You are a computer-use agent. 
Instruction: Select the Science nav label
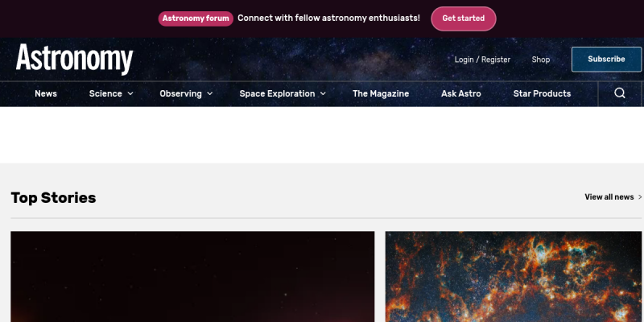click(105, 93)
